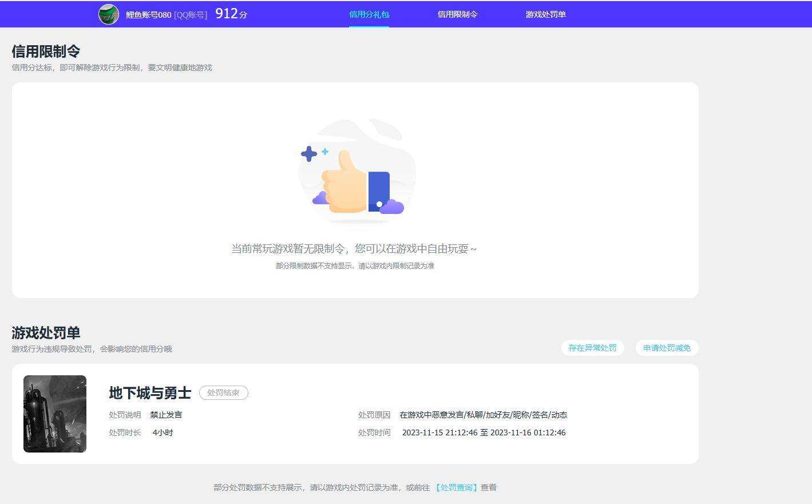Click the 游戏处罚单 section heading

point(46,332)
